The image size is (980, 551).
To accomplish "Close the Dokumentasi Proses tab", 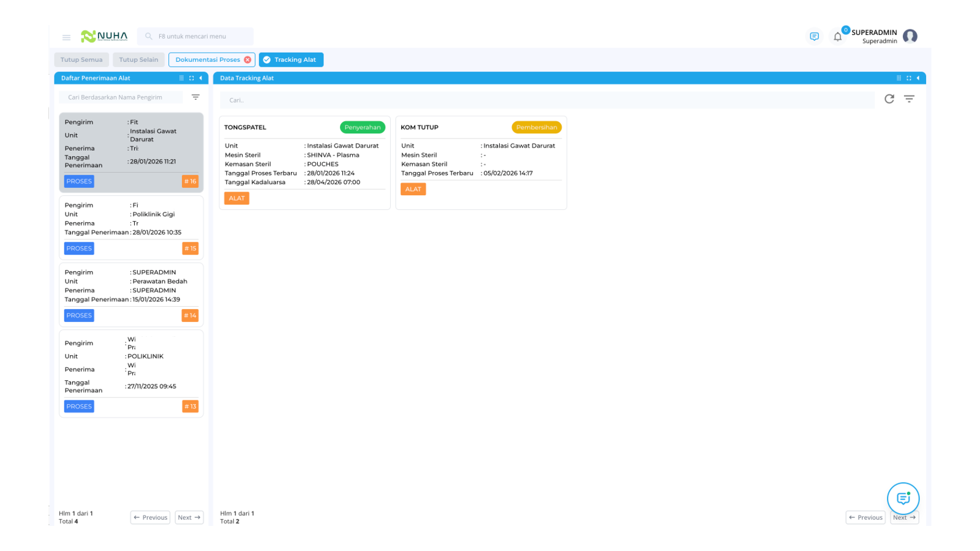I will [x=247, y=60].
